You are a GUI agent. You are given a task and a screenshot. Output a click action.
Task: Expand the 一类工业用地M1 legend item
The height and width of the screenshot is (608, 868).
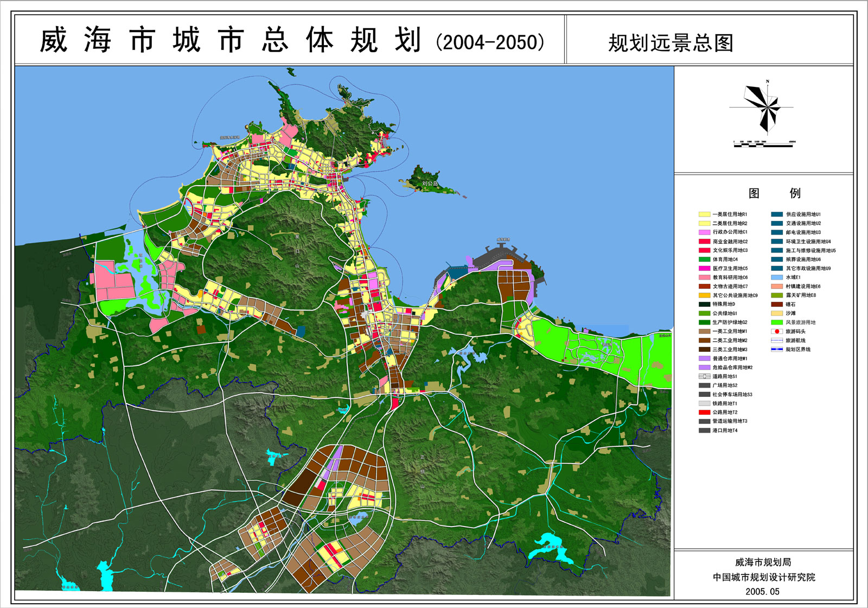coord(704,332)
